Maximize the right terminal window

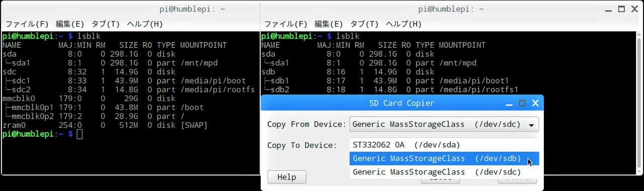pyautogui.click(x=621, y=9)
